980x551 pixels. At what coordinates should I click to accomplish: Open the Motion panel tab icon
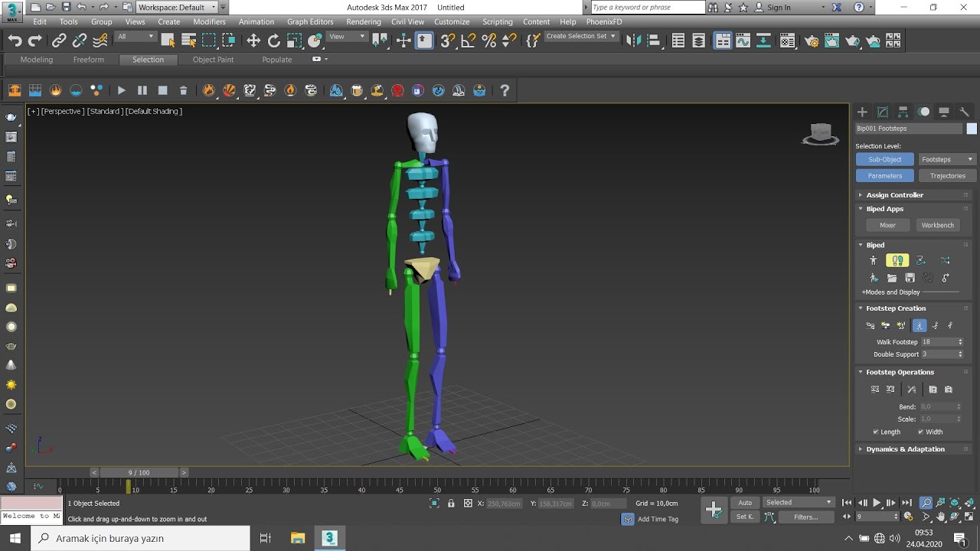pyautogui.click(x=924, y=112)
